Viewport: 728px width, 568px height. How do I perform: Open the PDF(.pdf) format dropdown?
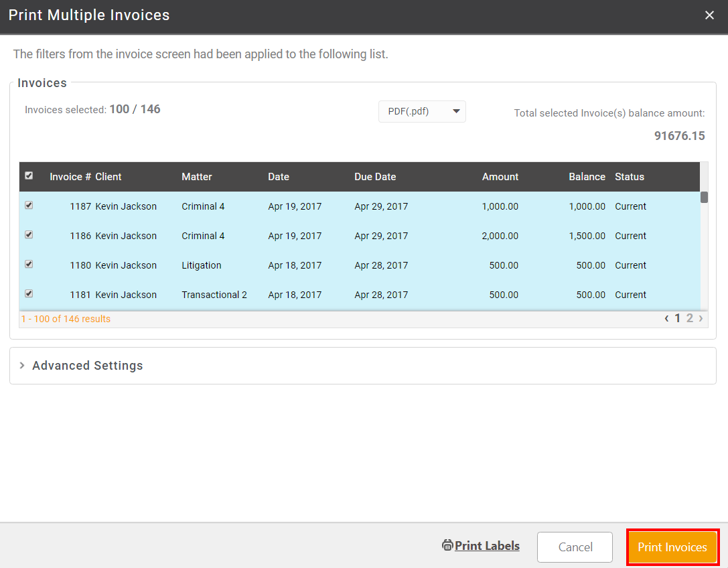(422, 111)
